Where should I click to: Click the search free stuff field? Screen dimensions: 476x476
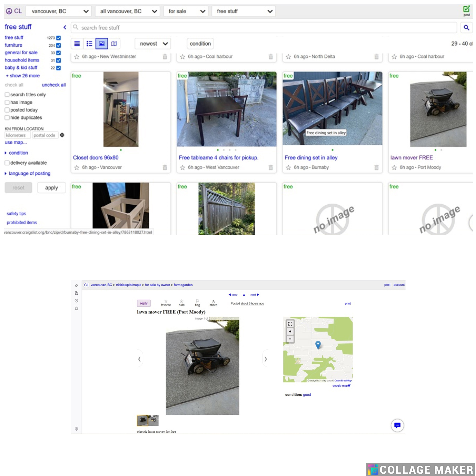click(x=264, y=28)
